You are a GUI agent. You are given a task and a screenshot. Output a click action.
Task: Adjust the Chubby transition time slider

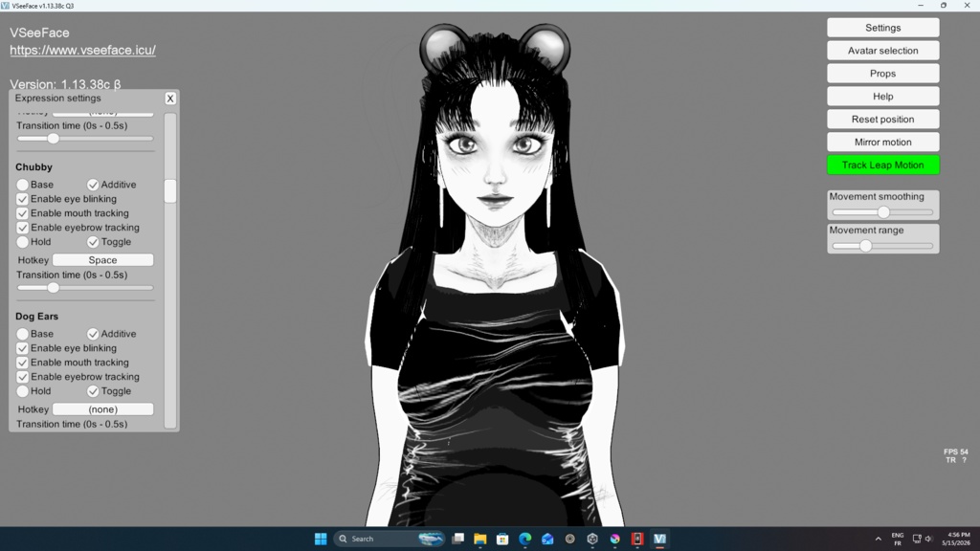pyautogui.click(x=54, y=288)
